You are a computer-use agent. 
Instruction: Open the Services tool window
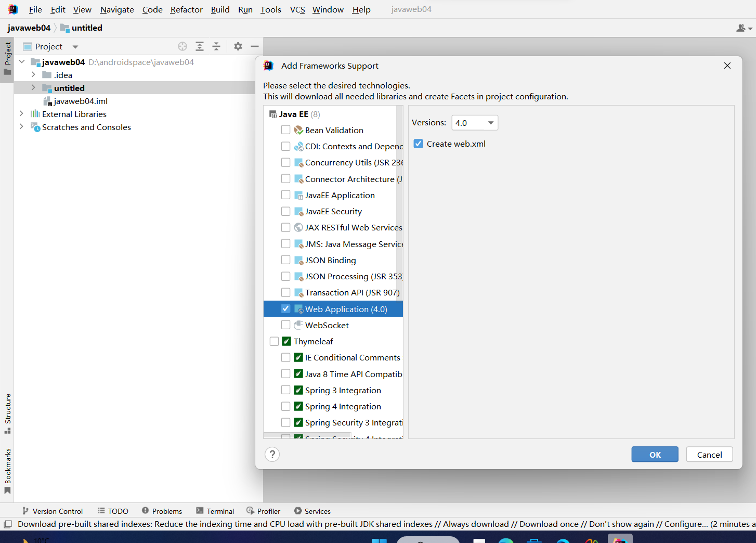point(312,511)
